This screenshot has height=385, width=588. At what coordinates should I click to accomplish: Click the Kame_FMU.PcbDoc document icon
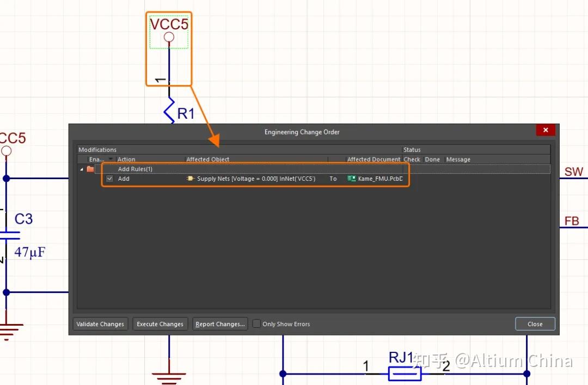(352, 179)
